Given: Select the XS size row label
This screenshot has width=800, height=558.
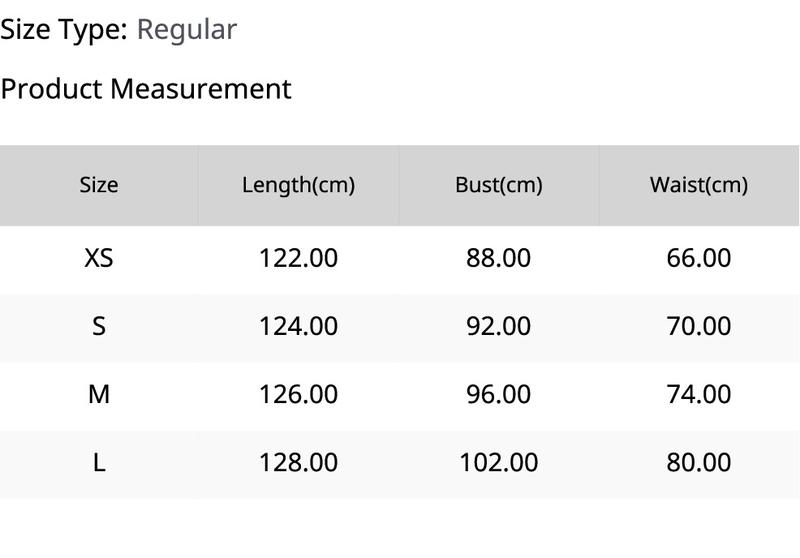Looking at the screenshot, I should (99, 258).
